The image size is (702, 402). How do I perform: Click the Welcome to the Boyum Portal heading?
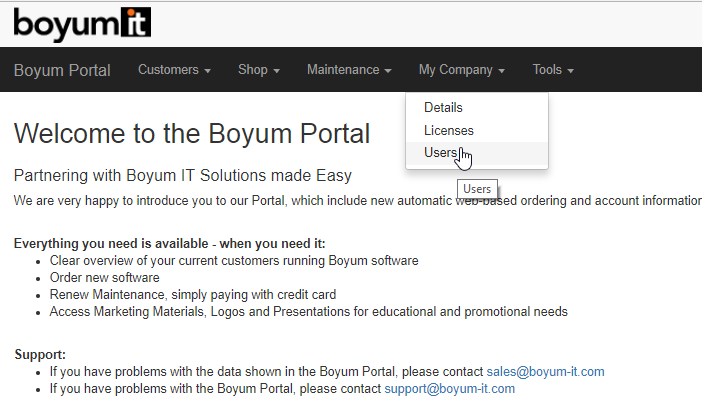click(192, 133)
